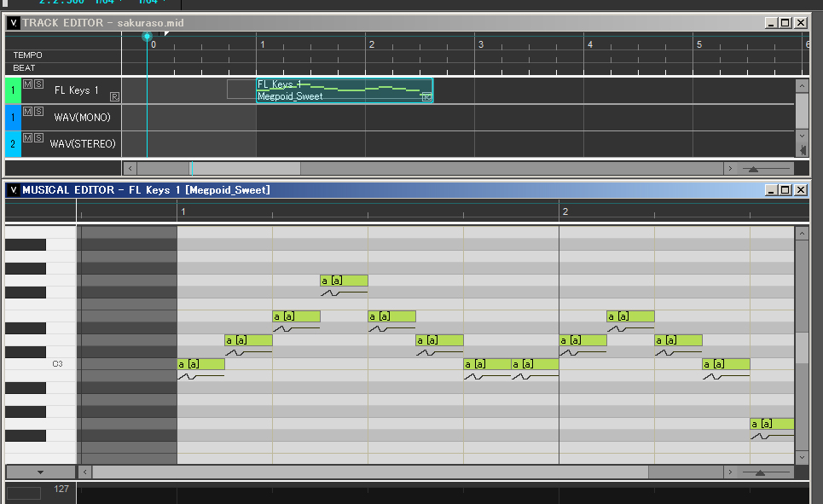This screenshot has height=504, width=823.
Task: Click the C3 piano key
Action: click(41, 364)
